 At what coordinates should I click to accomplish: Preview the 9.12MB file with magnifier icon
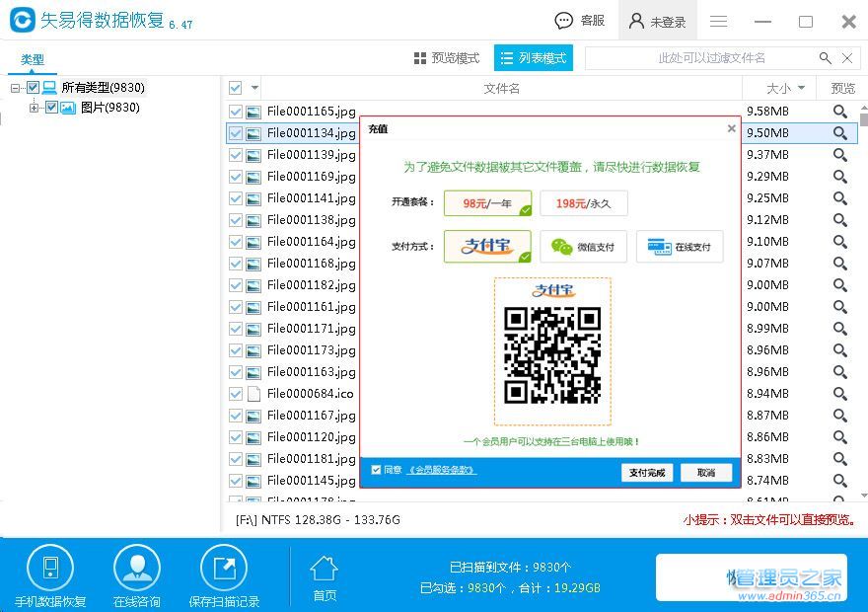click(x=839, y=220)
